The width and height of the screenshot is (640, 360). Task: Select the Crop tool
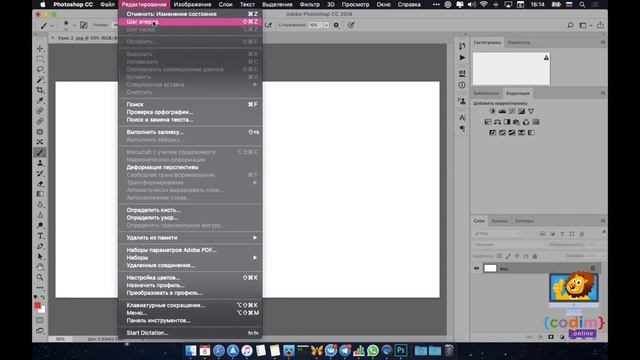pyautogui.click(x=40, y=90)
